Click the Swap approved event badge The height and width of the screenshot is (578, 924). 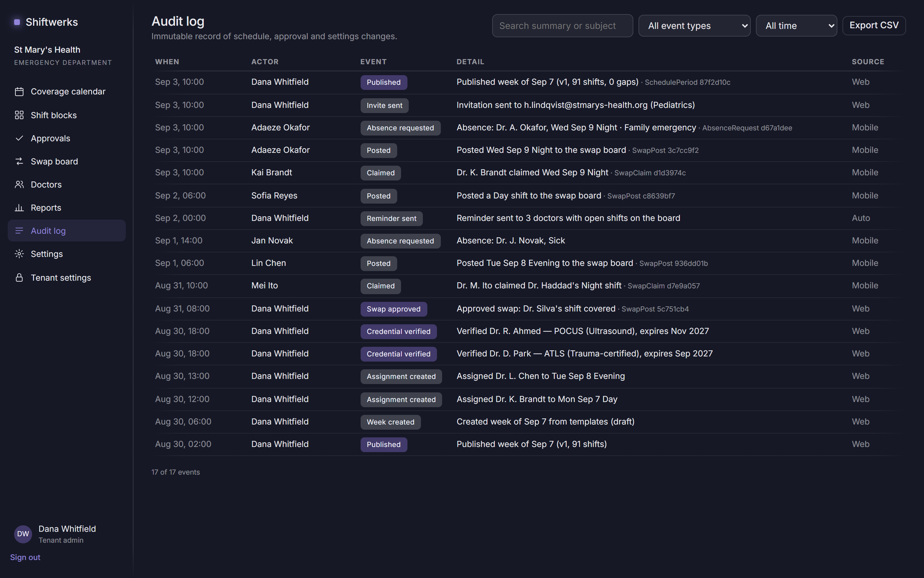click(393, 309)
